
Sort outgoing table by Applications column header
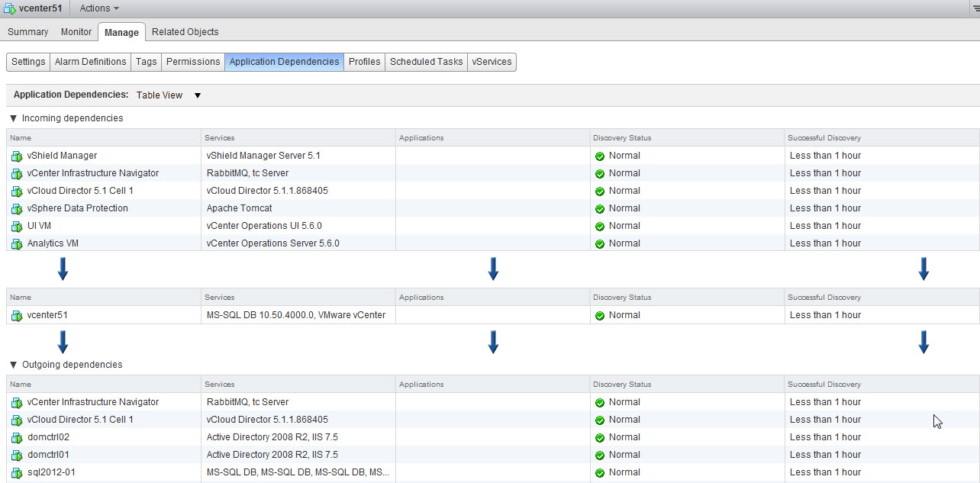(492, 385)
